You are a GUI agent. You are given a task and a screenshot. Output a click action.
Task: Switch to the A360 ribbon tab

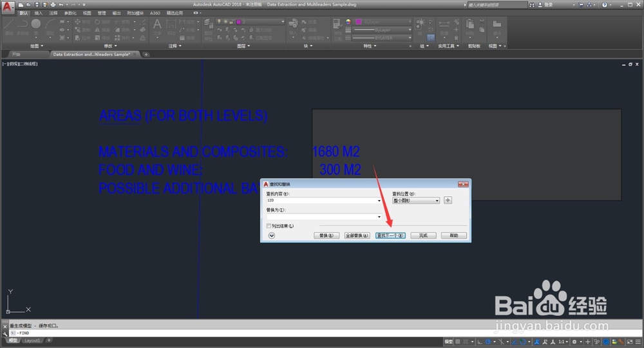click(x=155, y=13)
